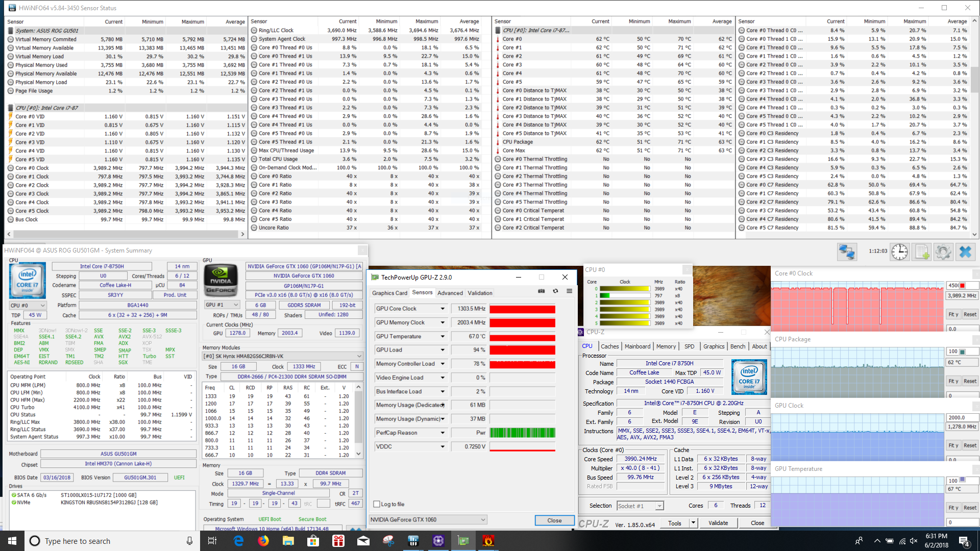Switch to HWiNFO taskbar icon

pyautogui.click(x=413, y=541)
